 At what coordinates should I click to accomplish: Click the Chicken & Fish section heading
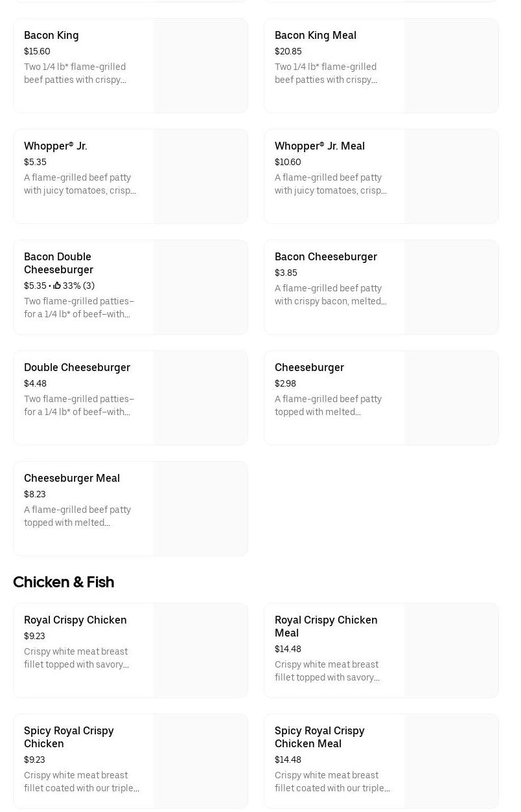click(x=64, y=582)
